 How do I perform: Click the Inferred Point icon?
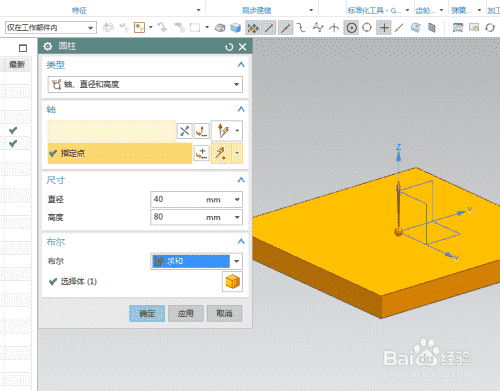coord(221,153)
